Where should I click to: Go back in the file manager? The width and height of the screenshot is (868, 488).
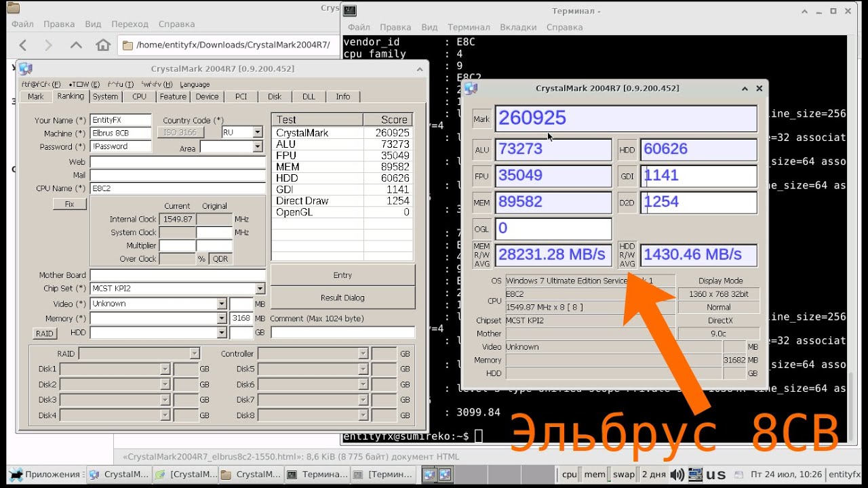[x=23, y=45]
